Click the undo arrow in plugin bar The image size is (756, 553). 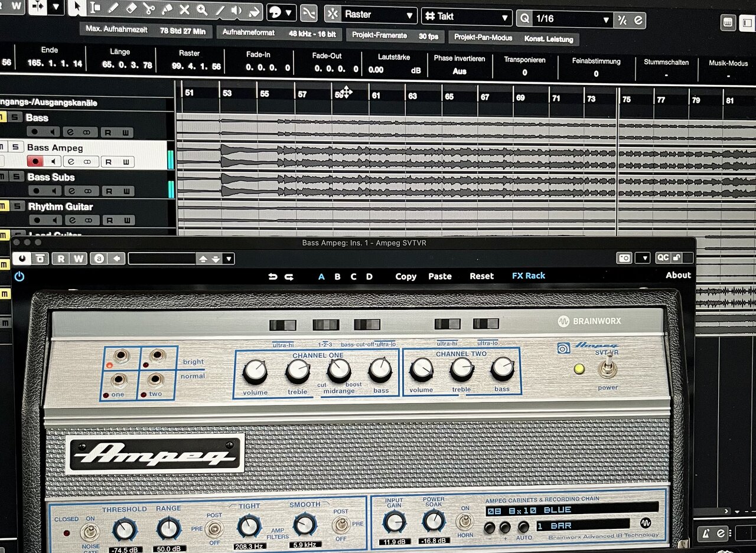tap(272, 276)
